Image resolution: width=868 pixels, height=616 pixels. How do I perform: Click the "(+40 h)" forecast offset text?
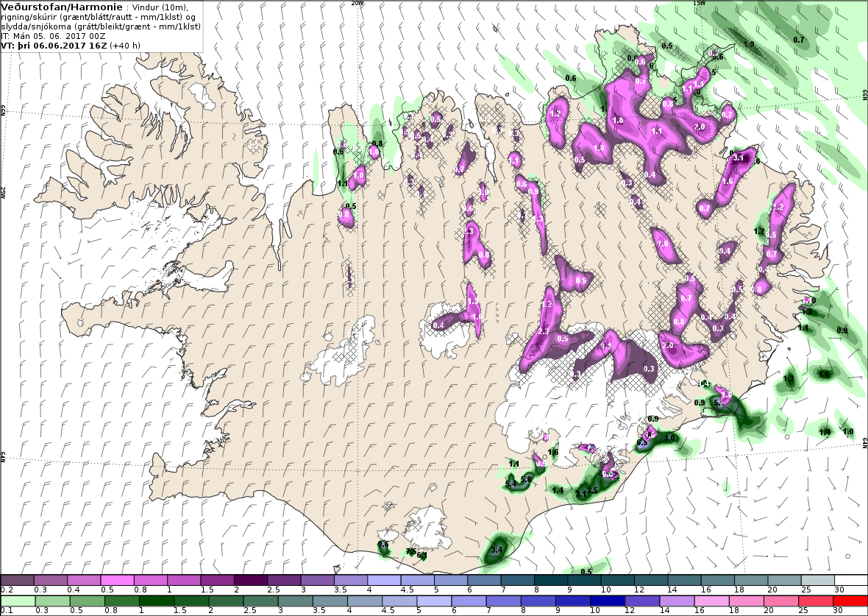(125, 46)
